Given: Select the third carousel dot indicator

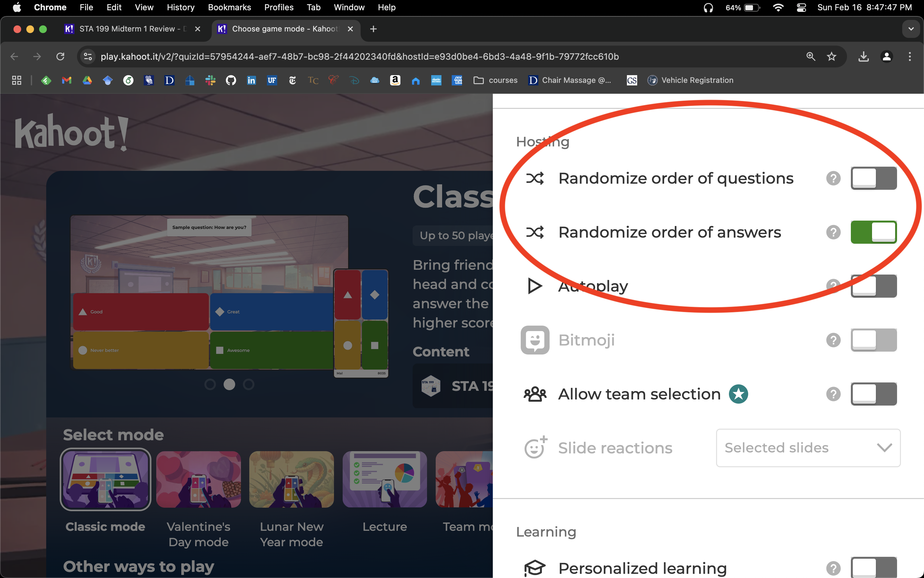Looking at the screenshot, I should pos(249,384).
